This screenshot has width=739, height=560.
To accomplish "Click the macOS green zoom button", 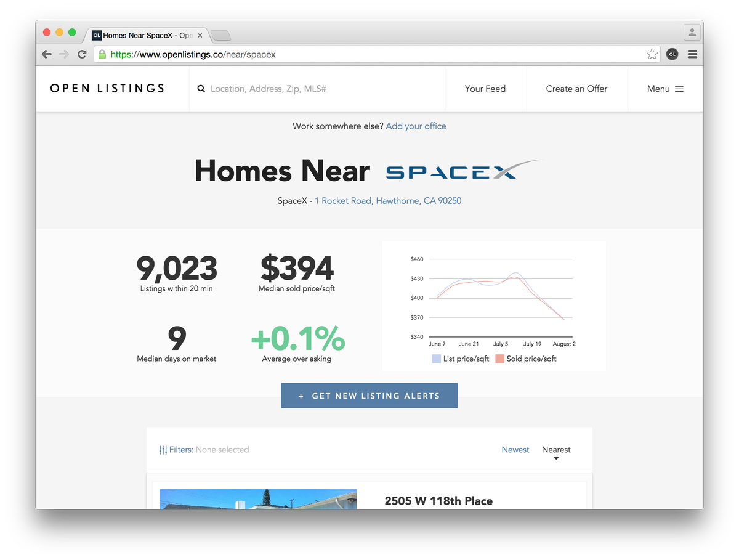I will [72, 32].
